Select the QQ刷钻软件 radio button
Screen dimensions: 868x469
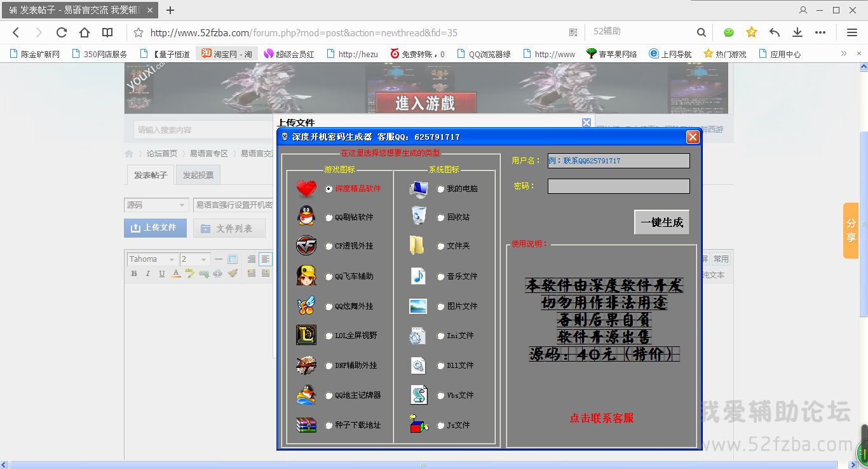pos(329,217)
